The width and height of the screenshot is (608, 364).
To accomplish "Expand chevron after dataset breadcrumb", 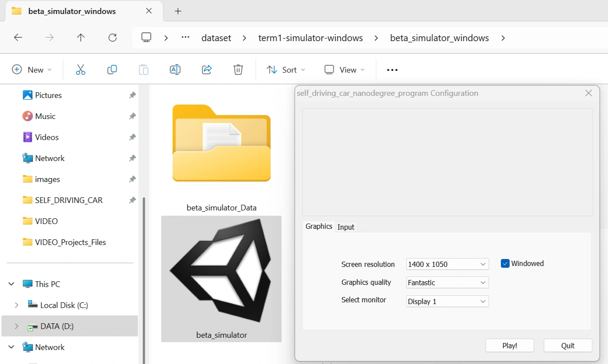I will pyautogui.click(x=244, y=38).
